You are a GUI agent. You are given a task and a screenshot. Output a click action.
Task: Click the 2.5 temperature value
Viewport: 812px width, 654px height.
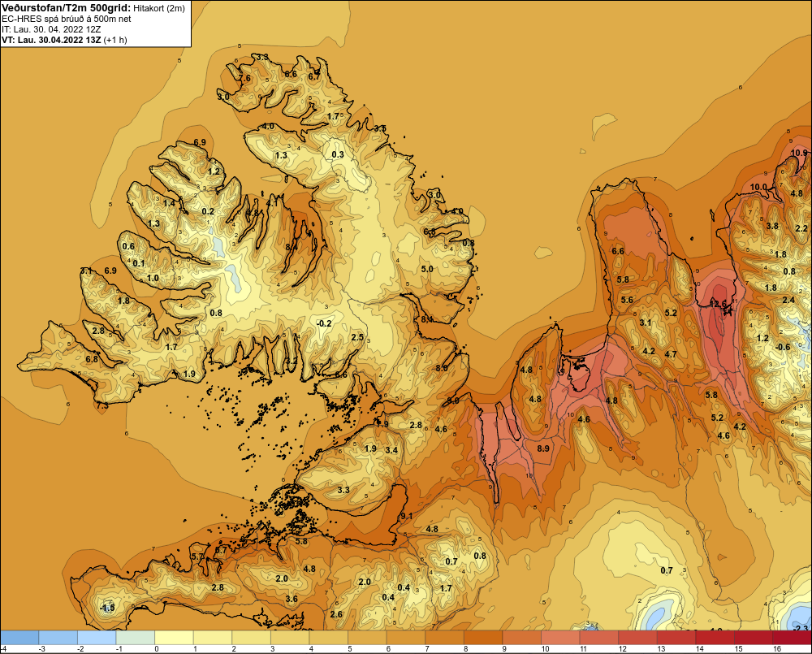pos(357,337)
